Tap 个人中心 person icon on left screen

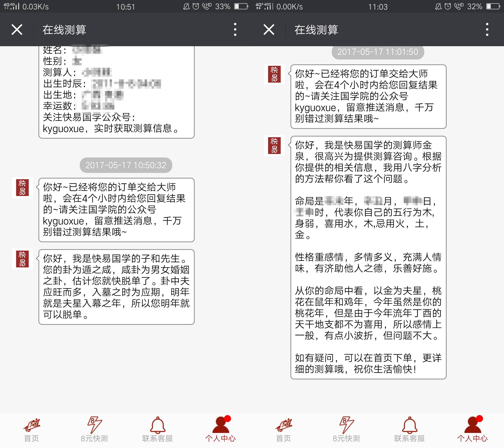(x=221, y=425)
